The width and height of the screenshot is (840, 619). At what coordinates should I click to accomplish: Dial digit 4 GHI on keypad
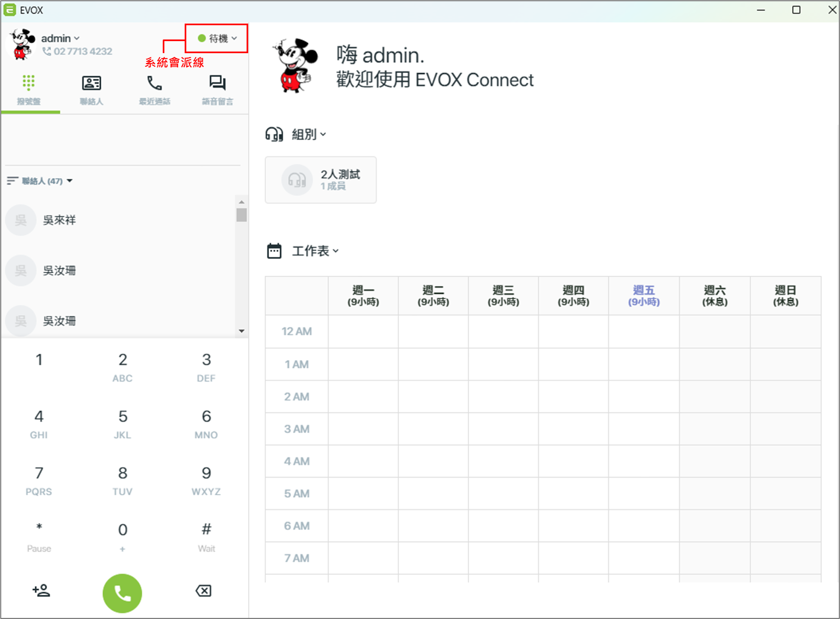[x=39, y=424]
